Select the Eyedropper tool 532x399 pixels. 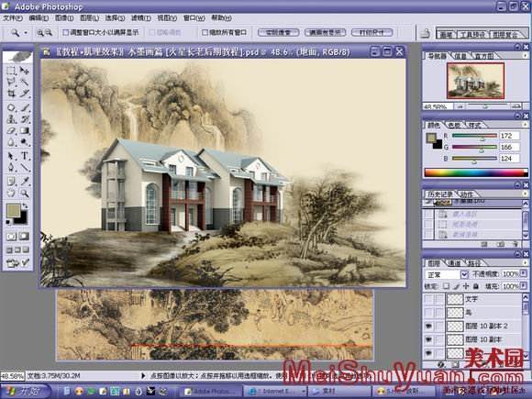pyautogui.click(x=25, y=181)
